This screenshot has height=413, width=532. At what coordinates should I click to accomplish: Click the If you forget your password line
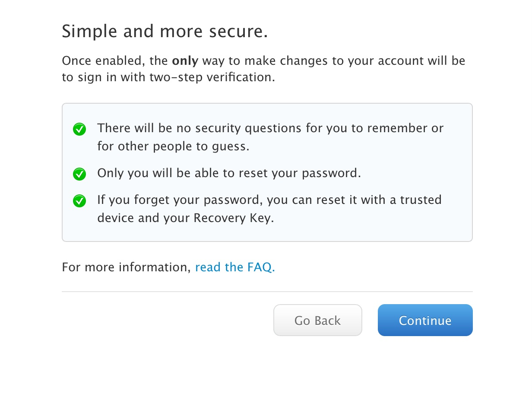pyautogui.click(x=269, y=200)
